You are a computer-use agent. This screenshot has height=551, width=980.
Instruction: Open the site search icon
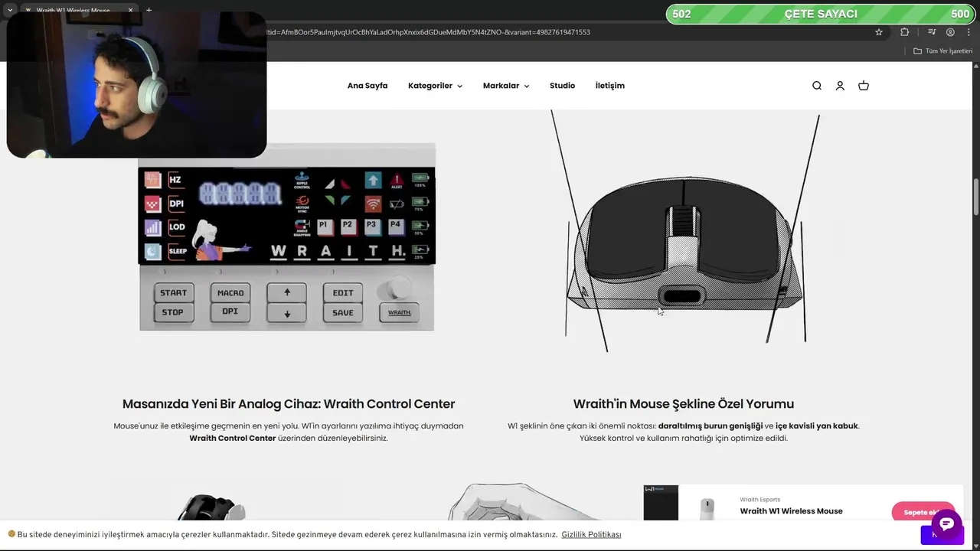pos(817,86)
